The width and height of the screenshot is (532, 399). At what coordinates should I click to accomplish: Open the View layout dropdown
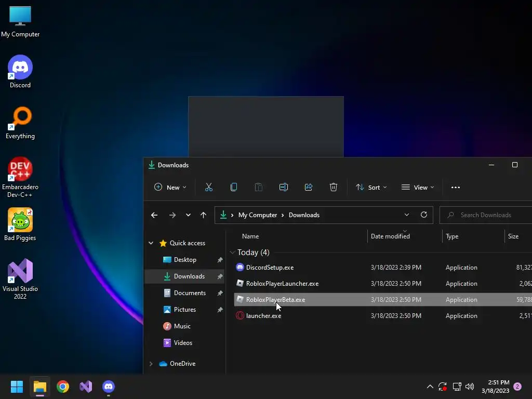click(x=418, y=187)
